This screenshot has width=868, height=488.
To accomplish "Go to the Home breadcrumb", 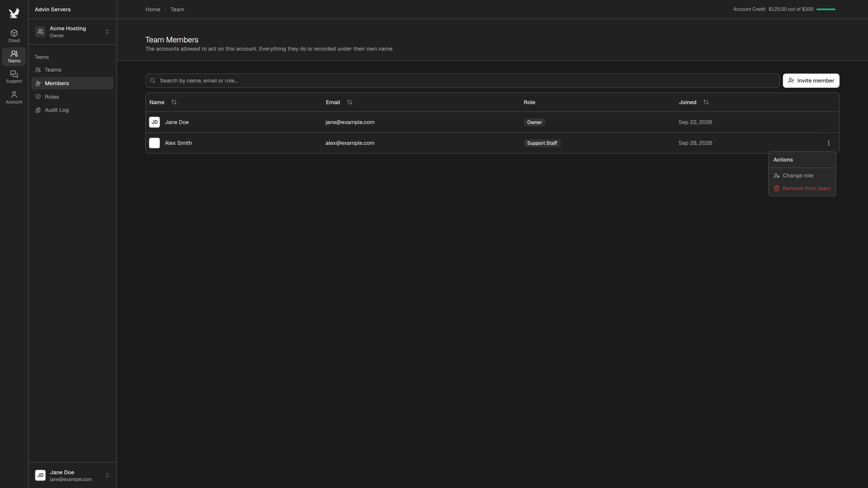I will (153, 9).
